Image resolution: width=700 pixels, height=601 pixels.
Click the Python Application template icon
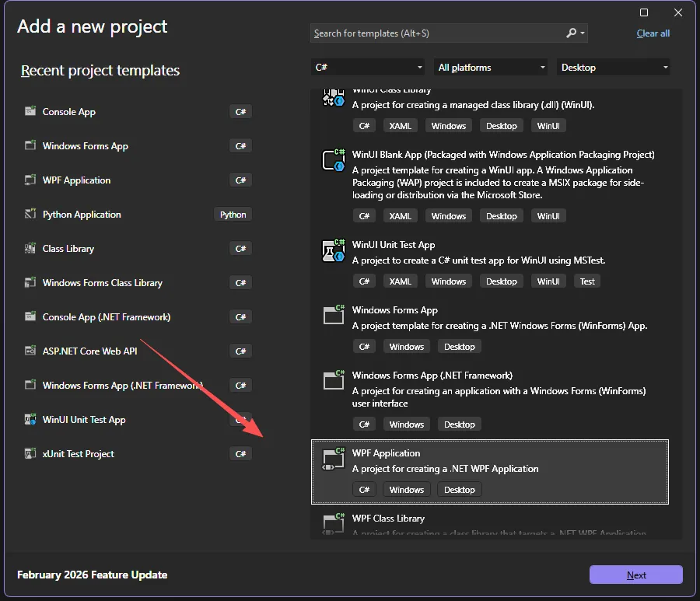[x=30, y=214]
